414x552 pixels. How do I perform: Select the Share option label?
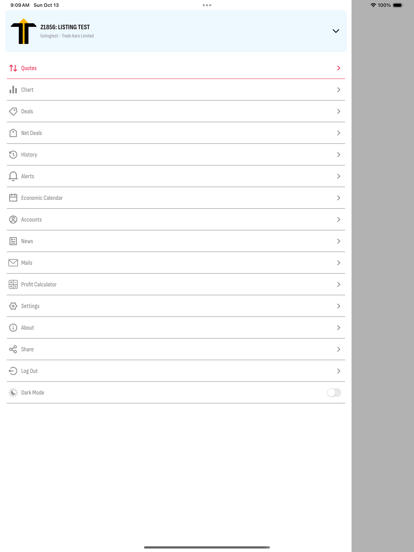coord(27,349)
